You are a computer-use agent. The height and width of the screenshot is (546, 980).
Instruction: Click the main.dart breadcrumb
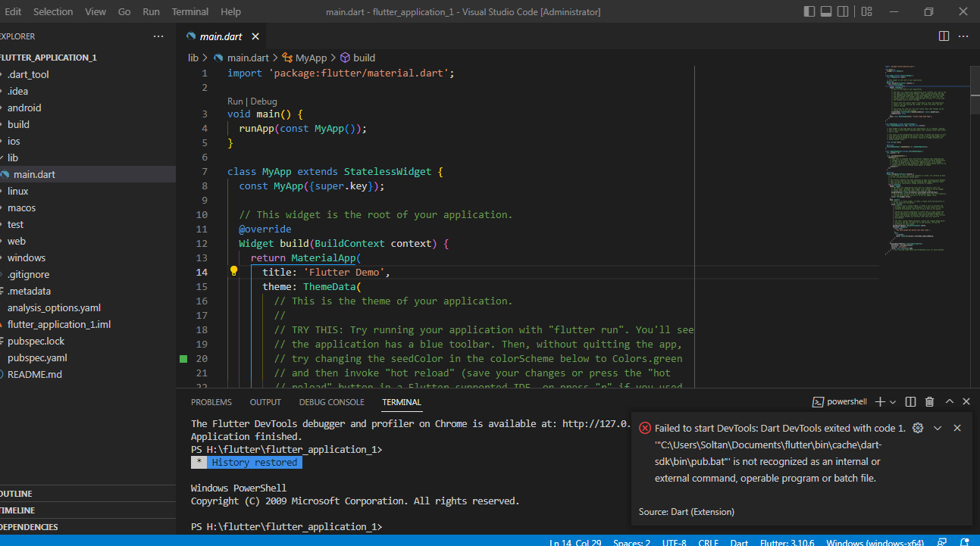coord(241,58)
